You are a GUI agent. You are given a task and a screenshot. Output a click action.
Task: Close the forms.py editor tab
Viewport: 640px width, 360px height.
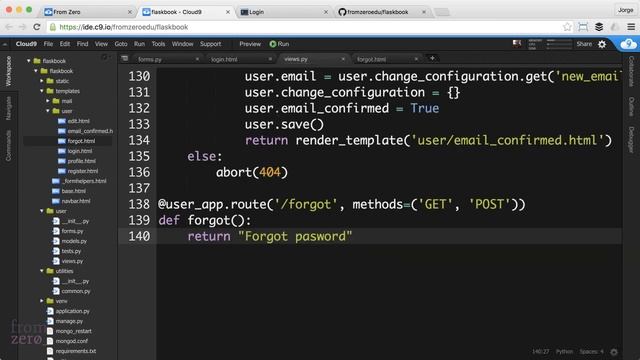coord(197,59)
